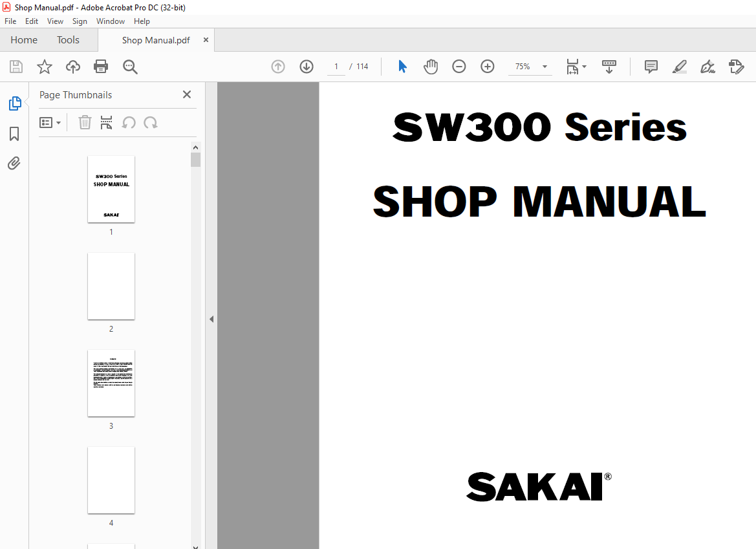The height and width of the screenshot is (549, 756).
Task: Select page 1 thumbnail
Action: click(x=111, y=189)
